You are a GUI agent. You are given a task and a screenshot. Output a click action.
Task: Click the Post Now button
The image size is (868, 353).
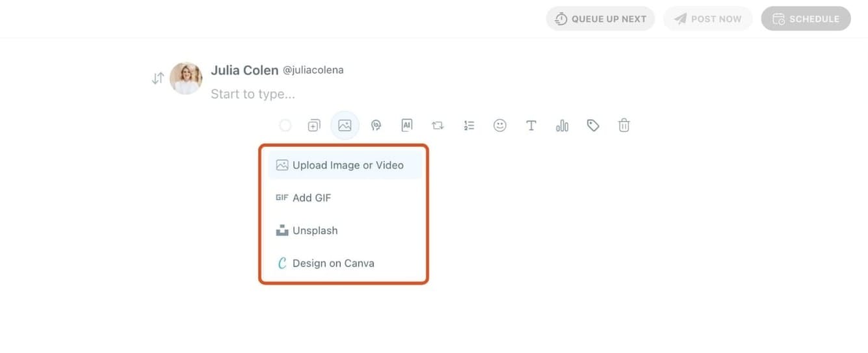pyautogui.click(x=708, y=19)
